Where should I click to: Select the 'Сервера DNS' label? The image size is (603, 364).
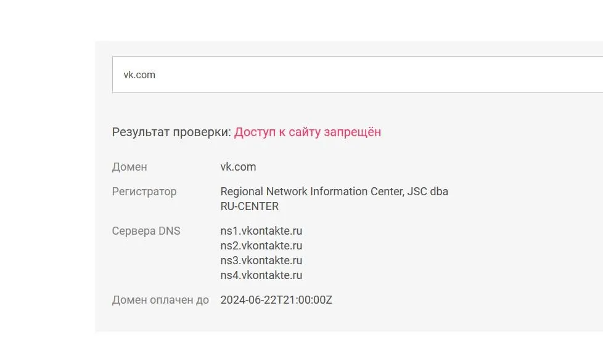[146, 230]
